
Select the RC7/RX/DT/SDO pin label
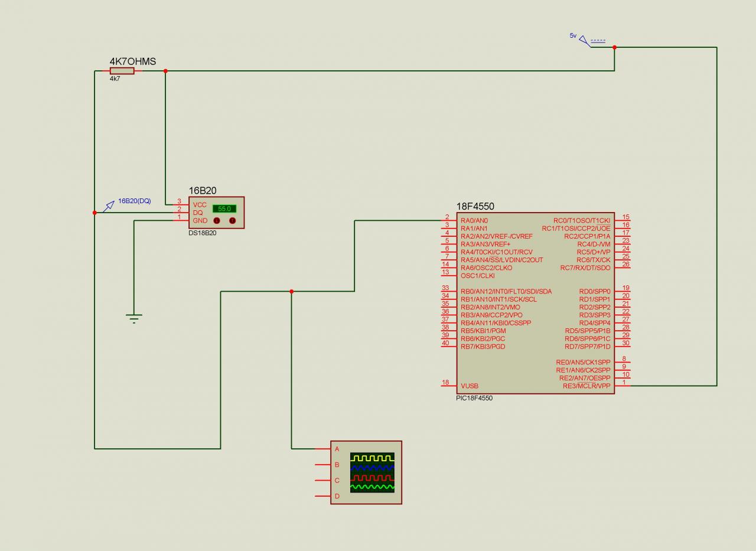click(585, 268)
